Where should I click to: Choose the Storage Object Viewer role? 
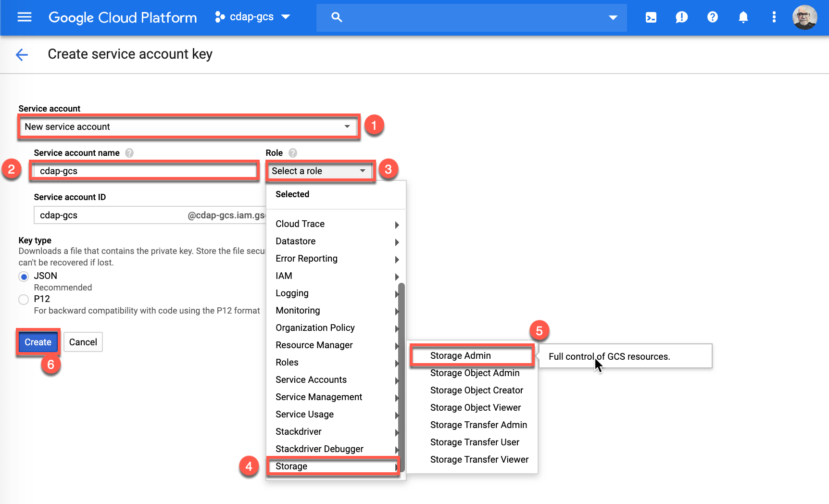point(473,408)
